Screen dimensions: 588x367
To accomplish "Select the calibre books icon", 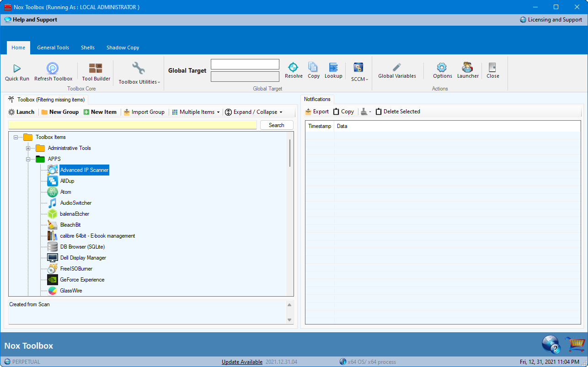I will pos(53,236).
